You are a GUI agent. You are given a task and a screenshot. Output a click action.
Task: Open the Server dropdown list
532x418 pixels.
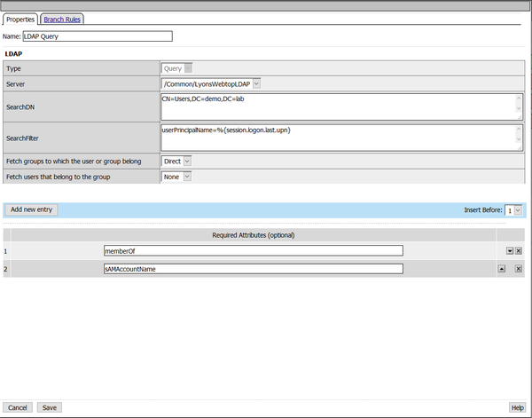256,83
